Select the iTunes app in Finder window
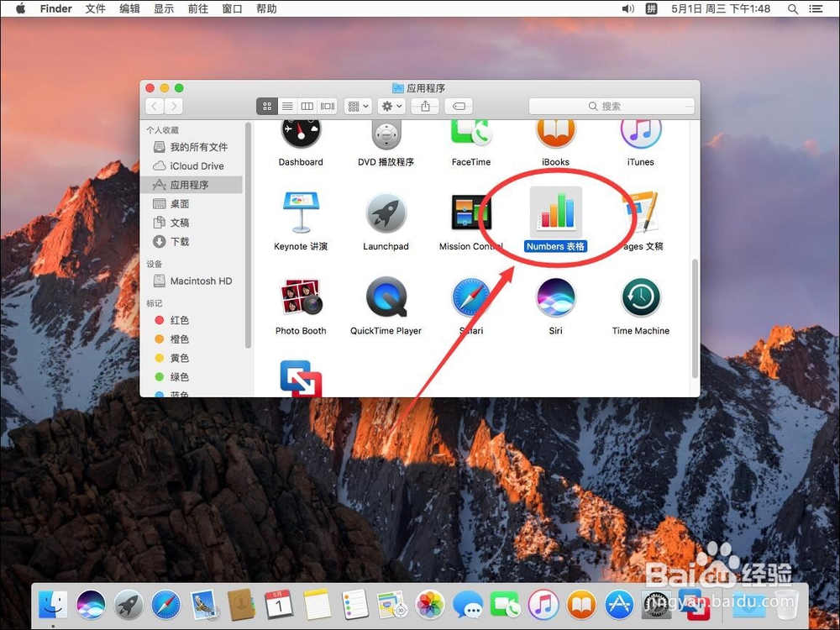Screen dimensions: 840x630 641,134
